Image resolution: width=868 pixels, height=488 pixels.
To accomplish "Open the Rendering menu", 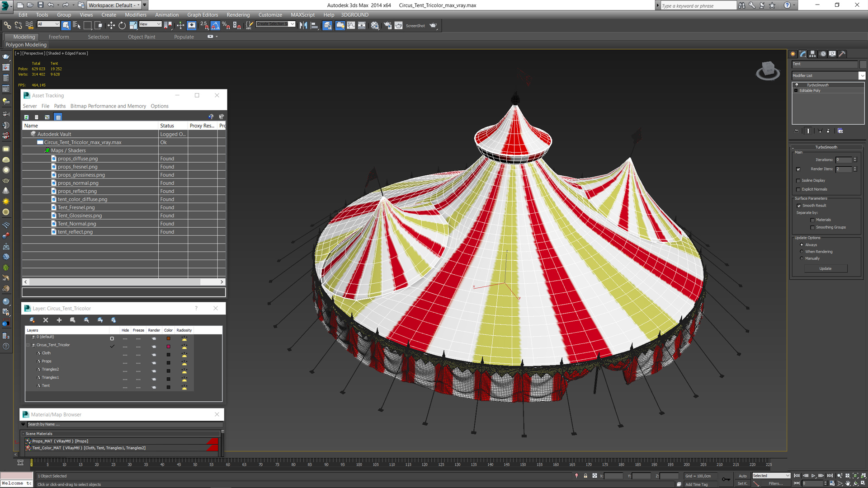I will coord(238,15).
